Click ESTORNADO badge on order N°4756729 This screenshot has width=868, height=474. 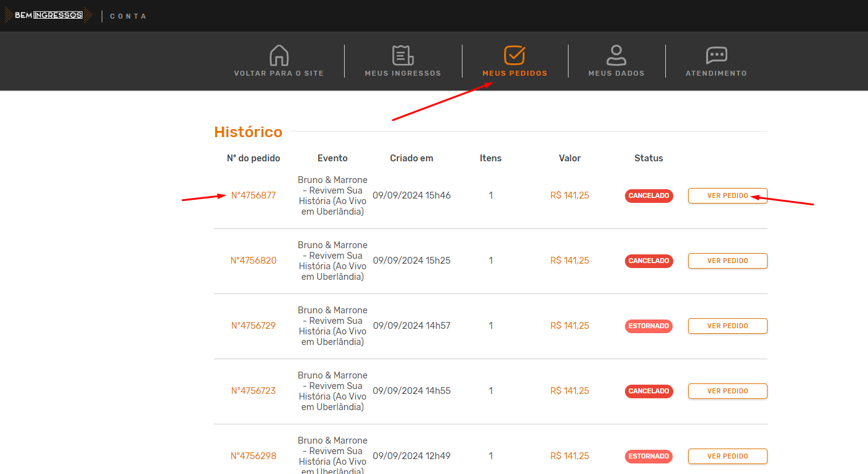pyautogui.click(x=649, y=326)
